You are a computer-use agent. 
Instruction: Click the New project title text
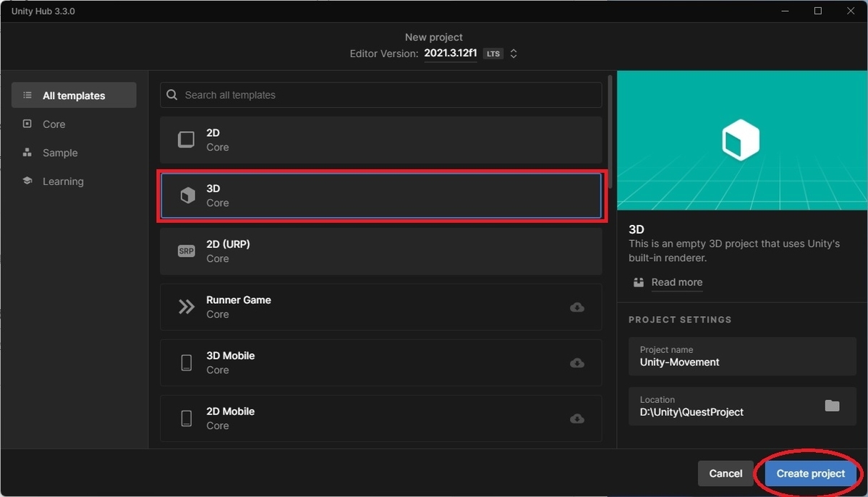pos(434,37)
